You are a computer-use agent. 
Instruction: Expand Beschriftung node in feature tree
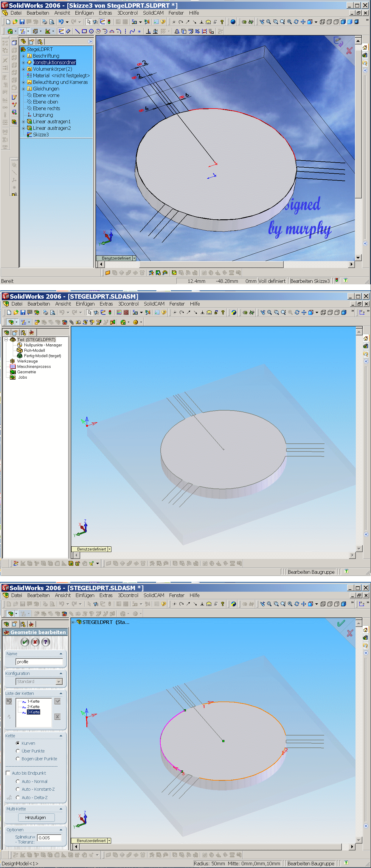[23, 56]
